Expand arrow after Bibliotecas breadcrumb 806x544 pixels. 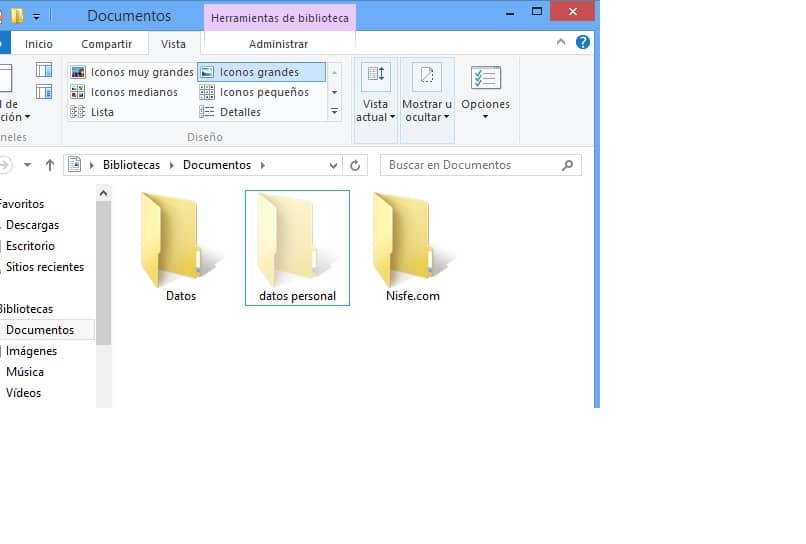(x=172, y=165)
